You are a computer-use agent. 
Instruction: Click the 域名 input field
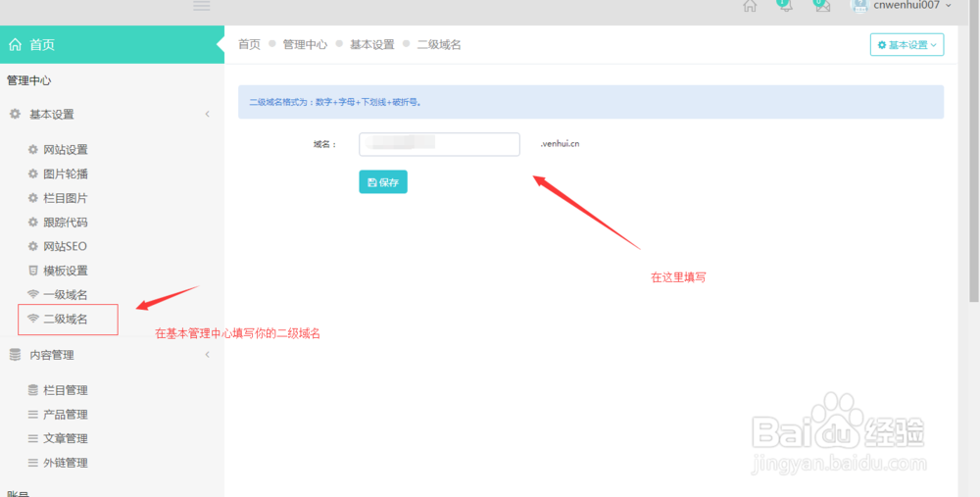coord(439,144)
